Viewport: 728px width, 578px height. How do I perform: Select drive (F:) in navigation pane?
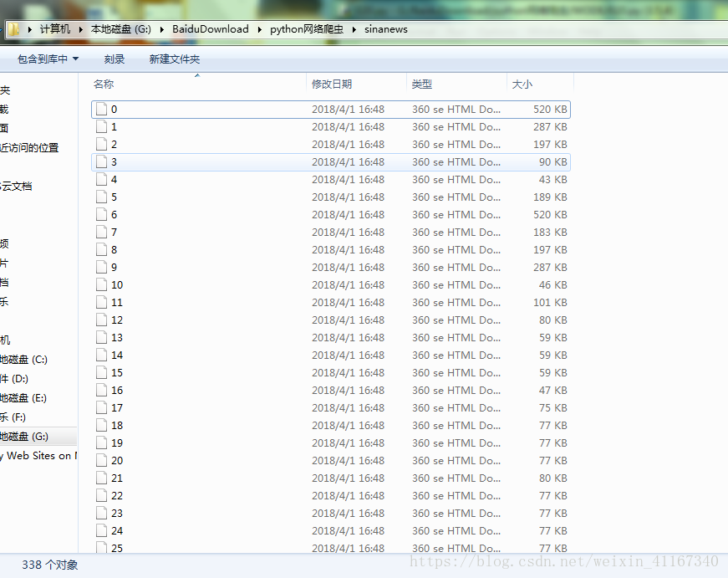tap(13, 417)
